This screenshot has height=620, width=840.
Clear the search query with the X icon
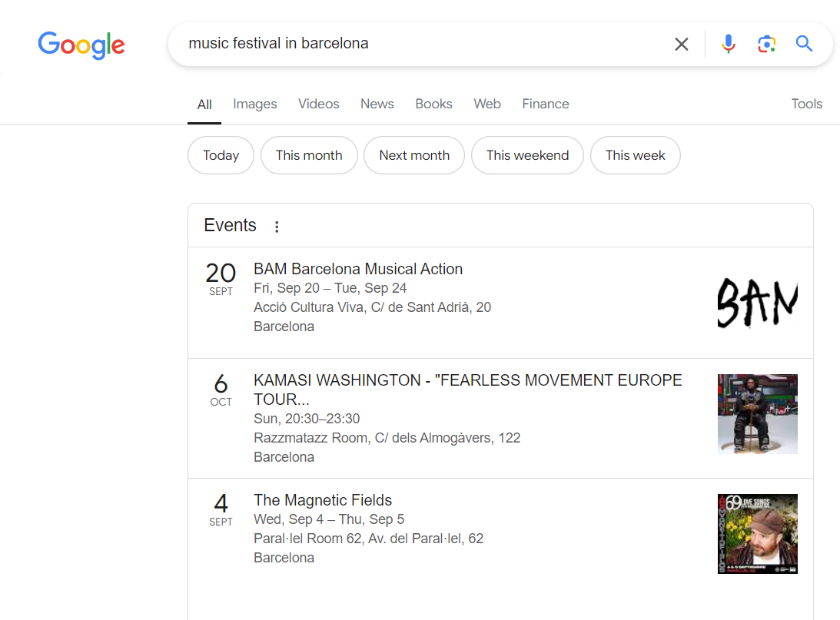click(681, 44)
